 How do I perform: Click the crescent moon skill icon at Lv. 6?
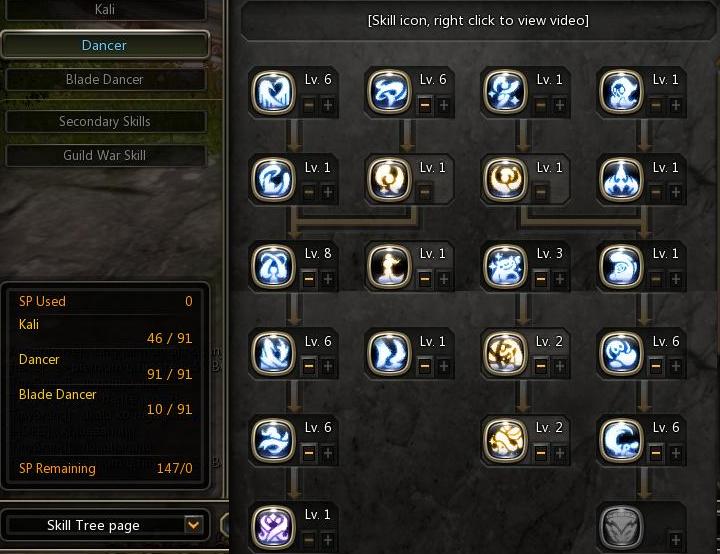[x=621, y=440]
